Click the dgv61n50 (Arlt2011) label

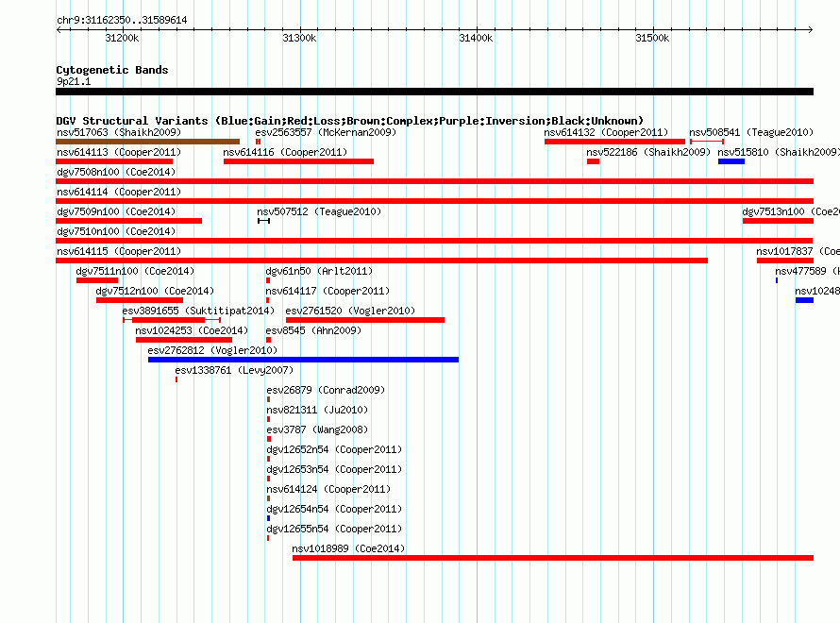[319, 271]
